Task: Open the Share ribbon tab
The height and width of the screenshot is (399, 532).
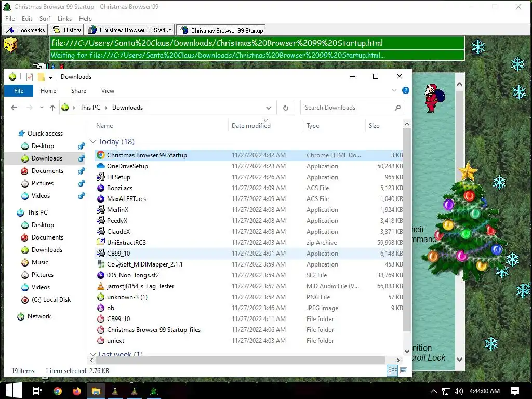Action: [78, 91]
